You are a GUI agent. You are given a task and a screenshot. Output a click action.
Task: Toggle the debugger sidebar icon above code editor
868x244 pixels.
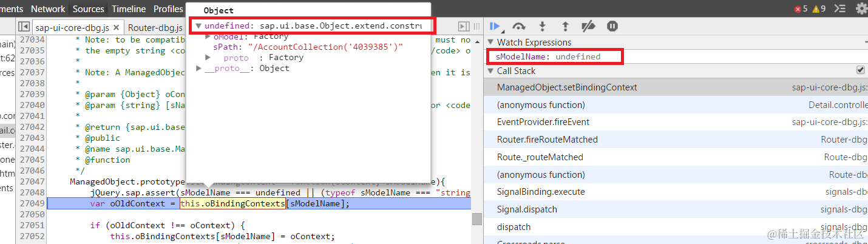pyautogui.click(x=464, y=26)
